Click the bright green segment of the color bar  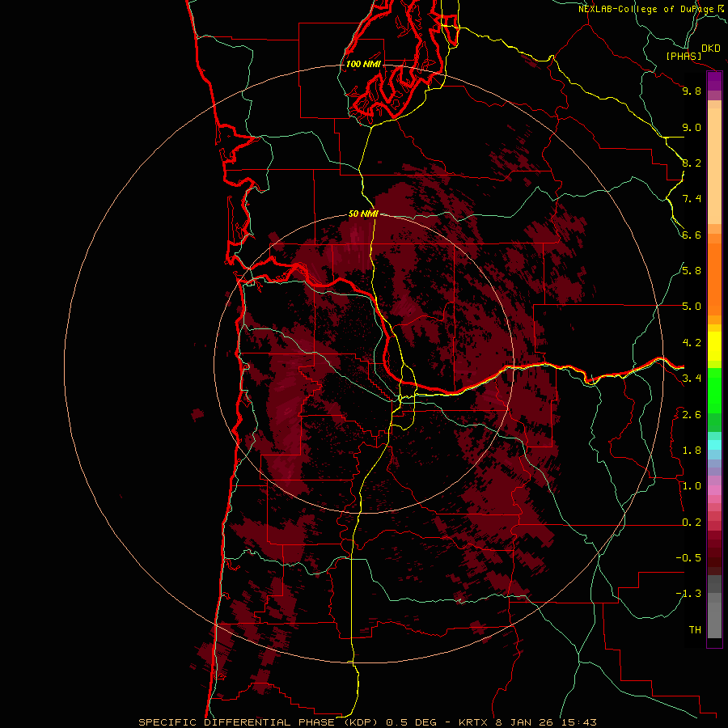714,391
